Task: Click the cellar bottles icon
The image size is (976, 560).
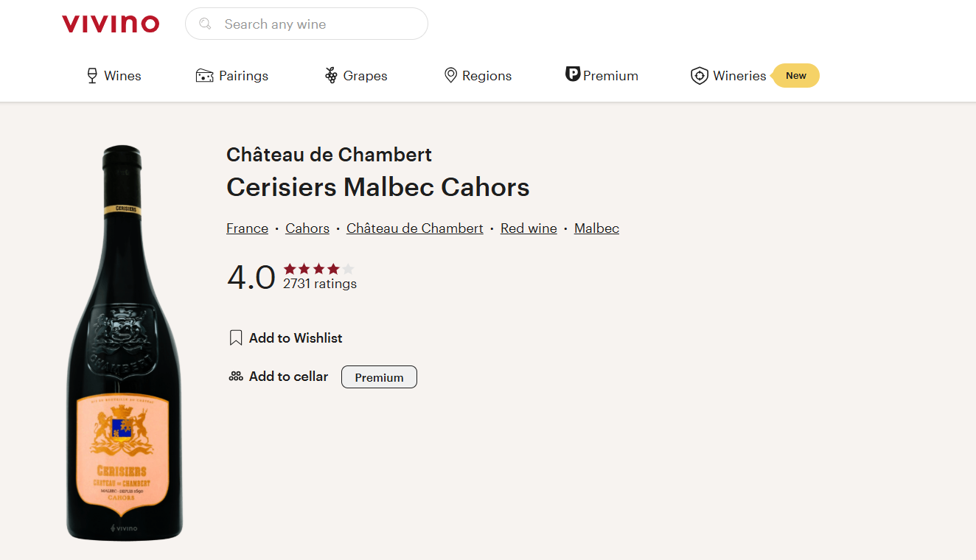Action: pyautogui.click(x=236, y=377)
